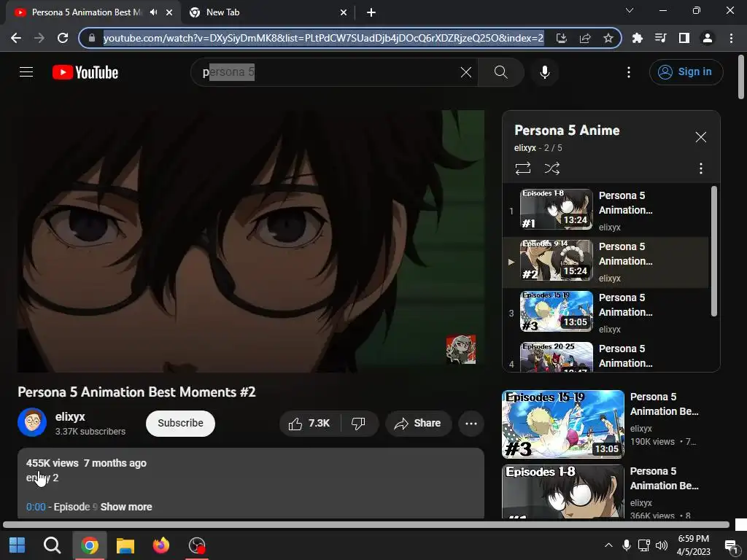Subscribe to elixyx channel
The image size is (747, 560).
pos(180,424)
